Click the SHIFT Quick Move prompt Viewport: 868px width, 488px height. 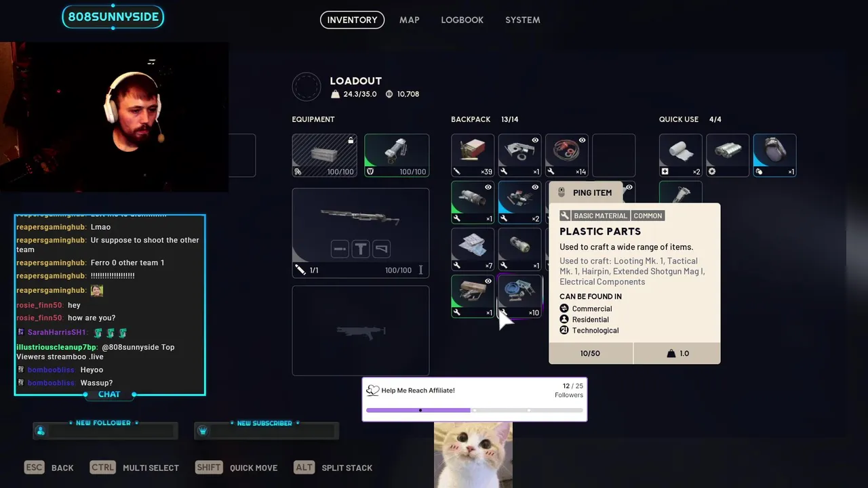[236, 468]
